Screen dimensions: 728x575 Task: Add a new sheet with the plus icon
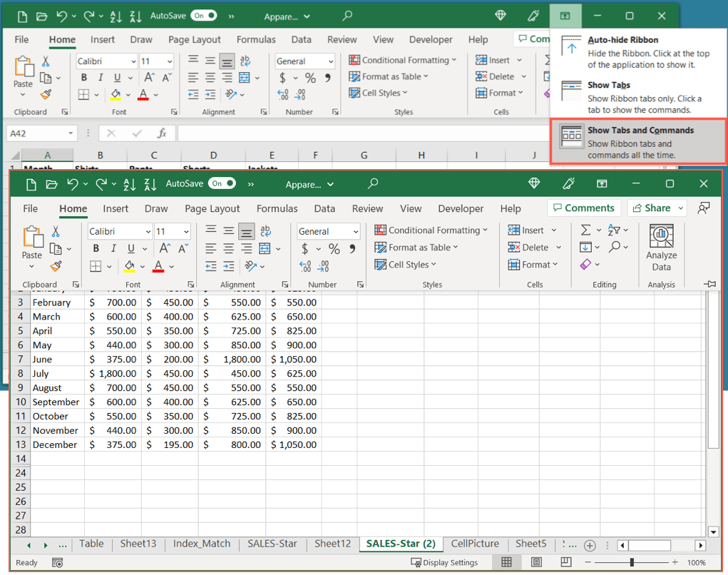click(x=590, y=545)
